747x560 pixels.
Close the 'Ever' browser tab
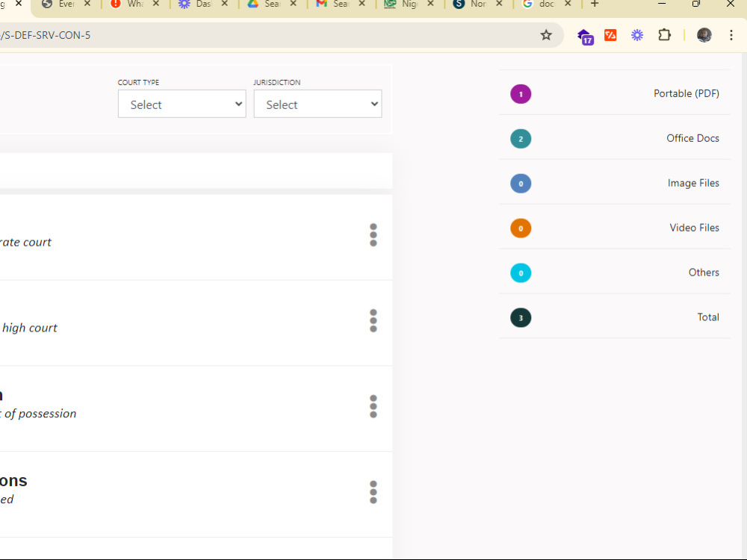[x=87, y=3]
